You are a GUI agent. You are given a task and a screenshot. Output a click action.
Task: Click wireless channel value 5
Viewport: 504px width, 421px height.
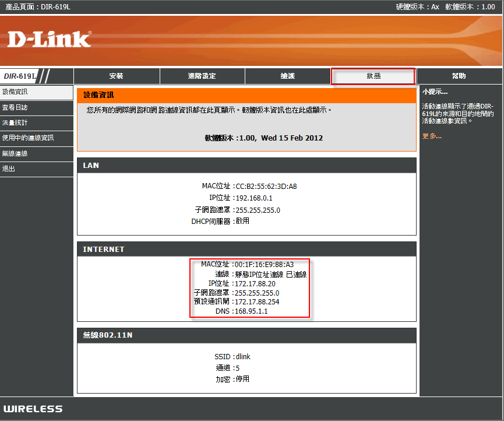pos(238,369)
